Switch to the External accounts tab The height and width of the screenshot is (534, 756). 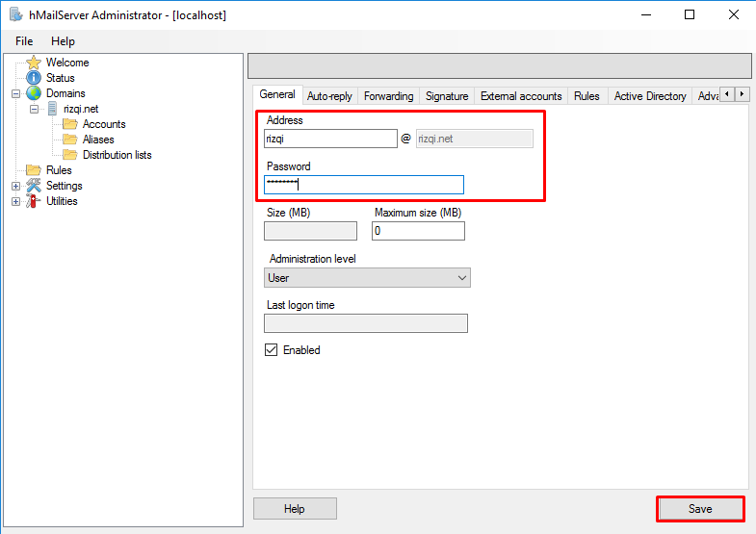(x=521, y=96)
